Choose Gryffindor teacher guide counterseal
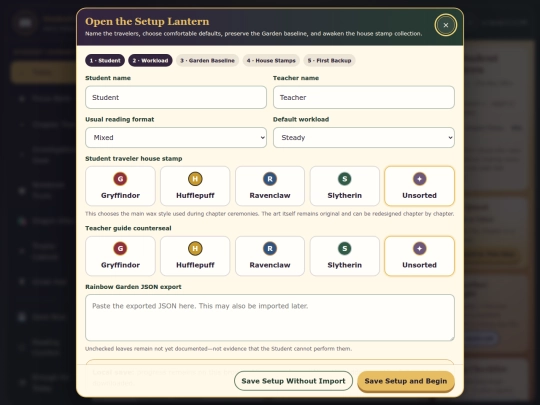 point(120,256)
